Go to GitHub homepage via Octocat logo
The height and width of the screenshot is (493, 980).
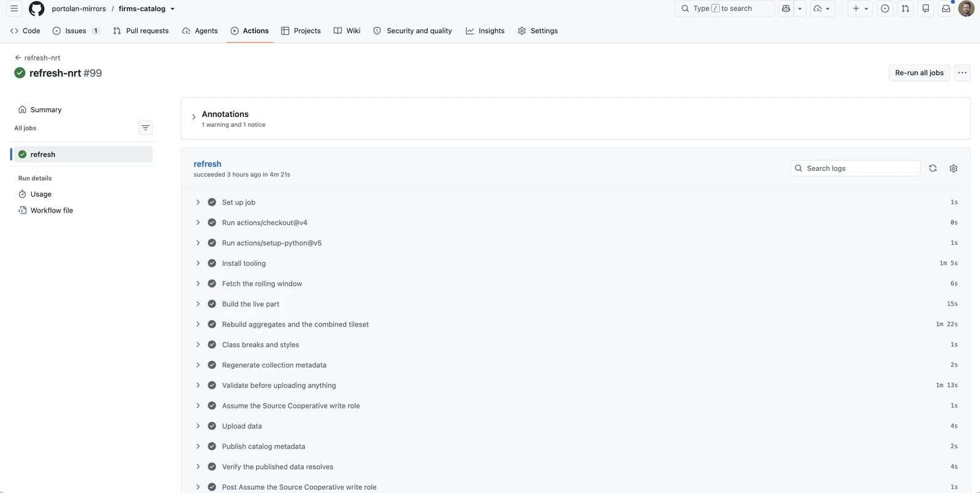pyautogui.click(x=37, y=9)
